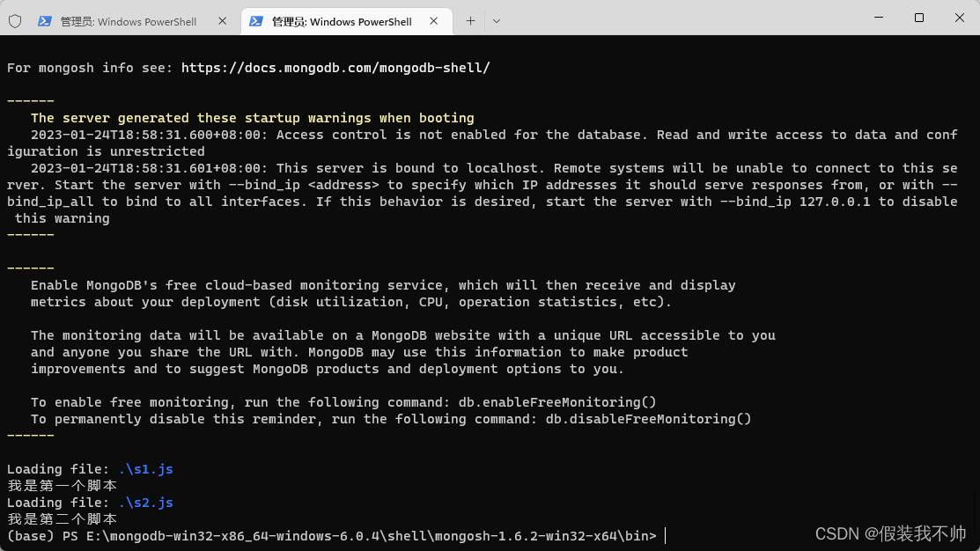Click the administrator shield icon in title bar

(15, 21)
